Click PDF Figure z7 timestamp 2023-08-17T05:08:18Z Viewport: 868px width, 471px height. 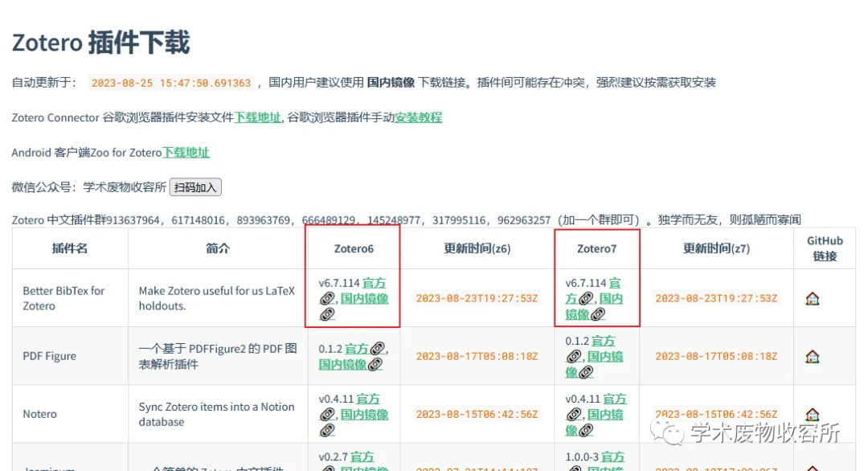(x=716, y=356)
